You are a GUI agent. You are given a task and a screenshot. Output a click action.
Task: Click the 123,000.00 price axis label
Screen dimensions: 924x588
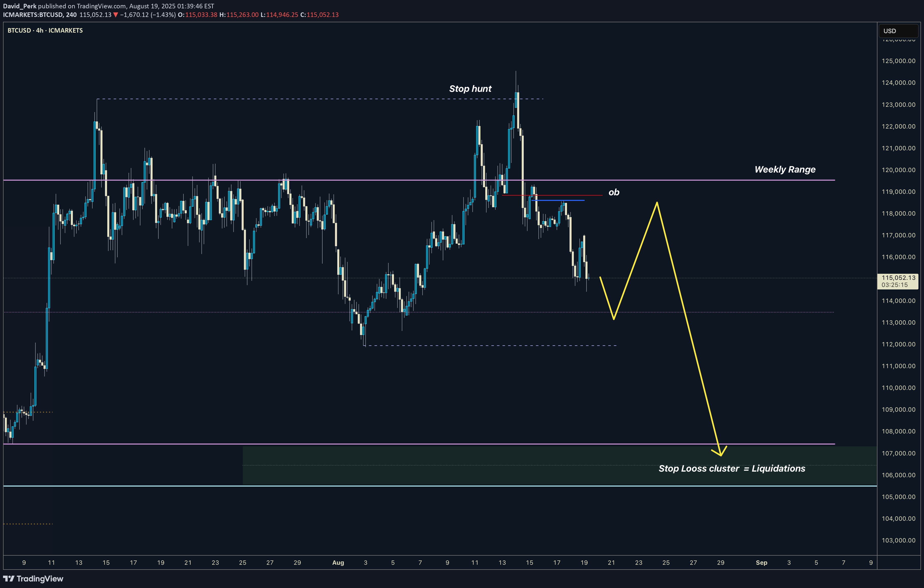coord(898,104)
